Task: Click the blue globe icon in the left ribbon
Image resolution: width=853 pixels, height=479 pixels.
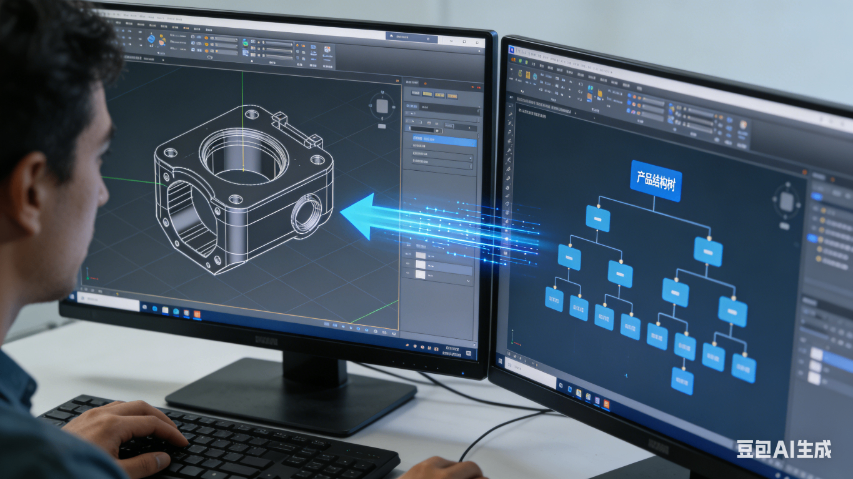Action: [x=152, y=40]
